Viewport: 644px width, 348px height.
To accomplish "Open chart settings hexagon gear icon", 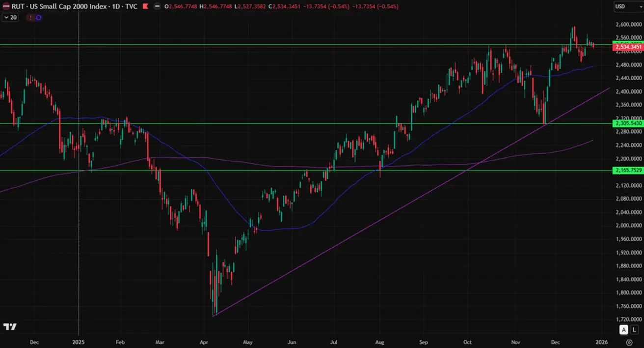I will click(x=629, y=342).
